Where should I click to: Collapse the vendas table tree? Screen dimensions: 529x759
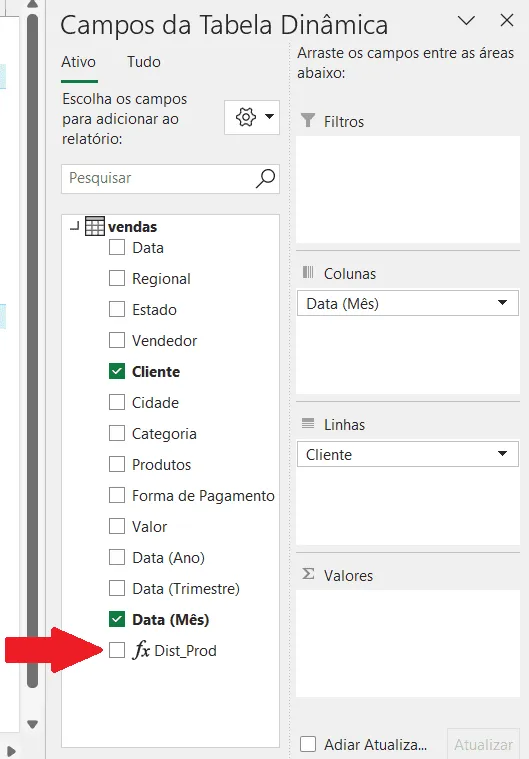click(x=74, y=226)
